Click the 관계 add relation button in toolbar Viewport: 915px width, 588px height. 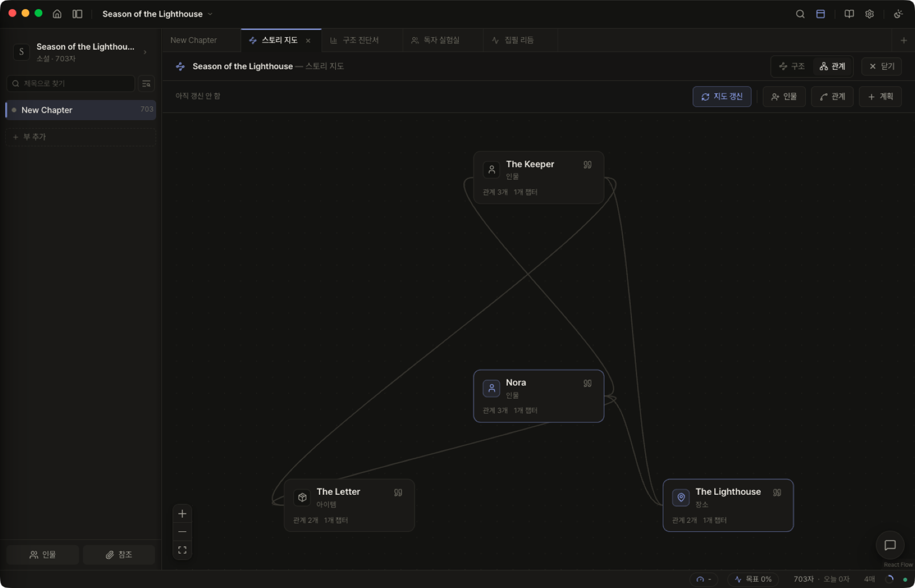click(832, 97)
